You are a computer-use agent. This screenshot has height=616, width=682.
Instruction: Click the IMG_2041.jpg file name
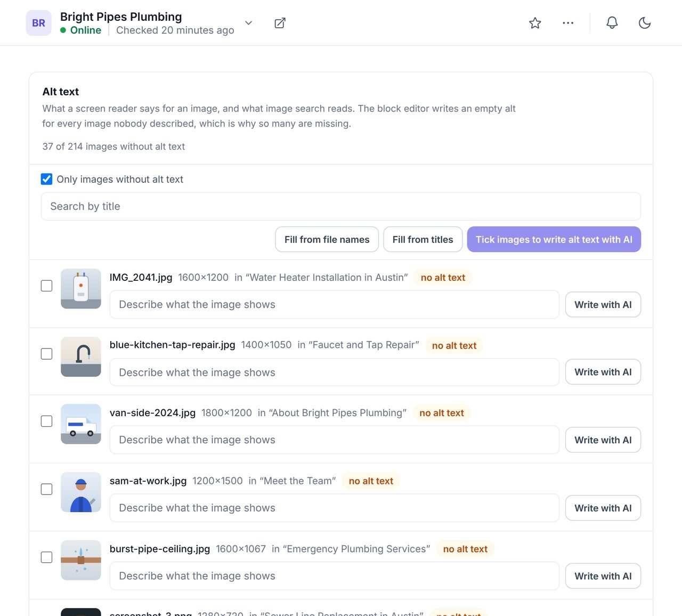pyautogui.click(x=141, y=277)
